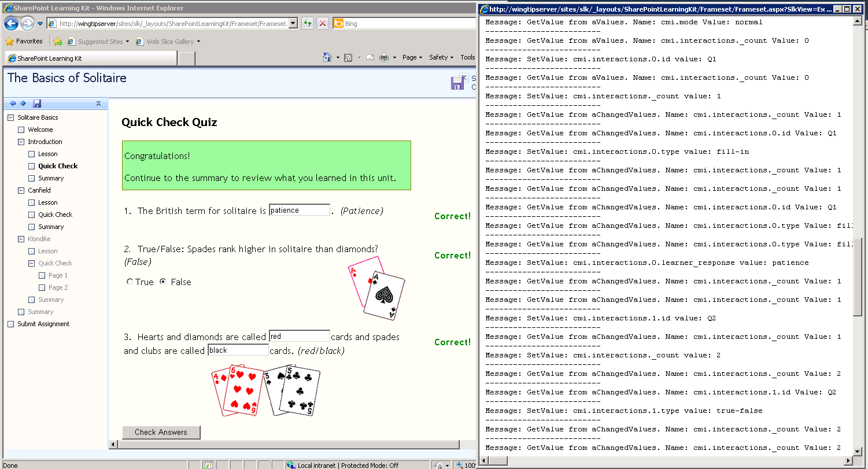868x469 pixels.
Task: Click the Check Answers button
Action: [161, 432]
